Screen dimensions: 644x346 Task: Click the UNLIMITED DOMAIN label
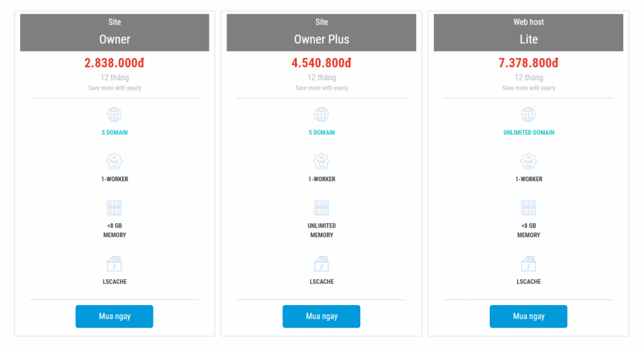[528, 132]
